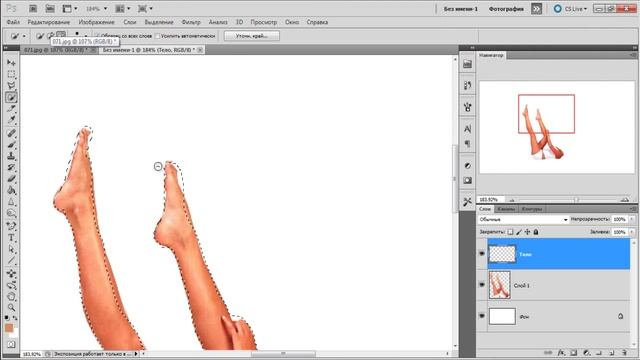Toggle lock image pixels brush icon
This screenshot has height=360, width=640.
(519, 232)
